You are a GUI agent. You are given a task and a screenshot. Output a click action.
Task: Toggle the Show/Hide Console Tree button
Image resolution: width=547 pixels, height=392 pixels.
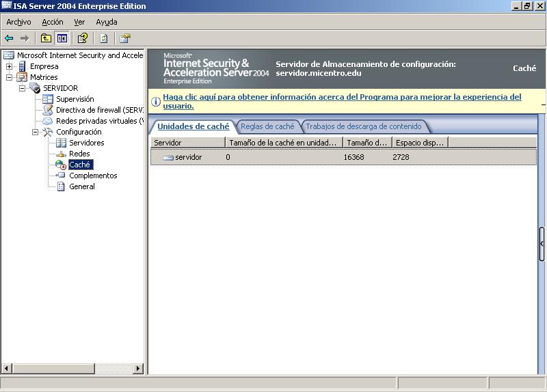62,38
